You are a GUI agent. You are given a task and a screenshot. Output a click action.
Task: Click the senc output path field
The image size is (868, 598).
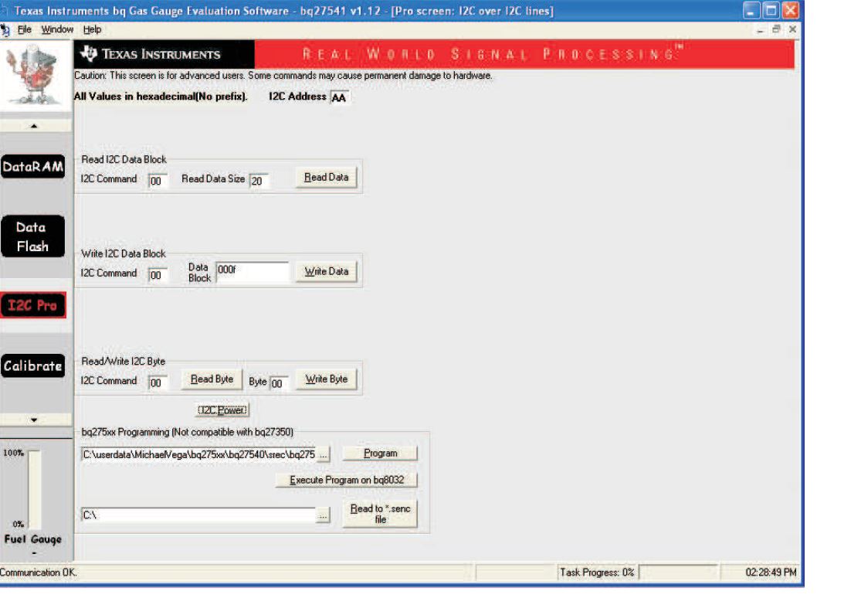pyautogui.click(x=198, y=515)
